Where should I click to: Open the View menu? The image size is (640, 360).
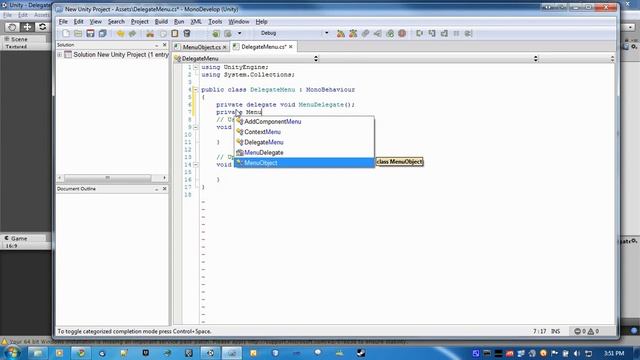click(96, 22)
